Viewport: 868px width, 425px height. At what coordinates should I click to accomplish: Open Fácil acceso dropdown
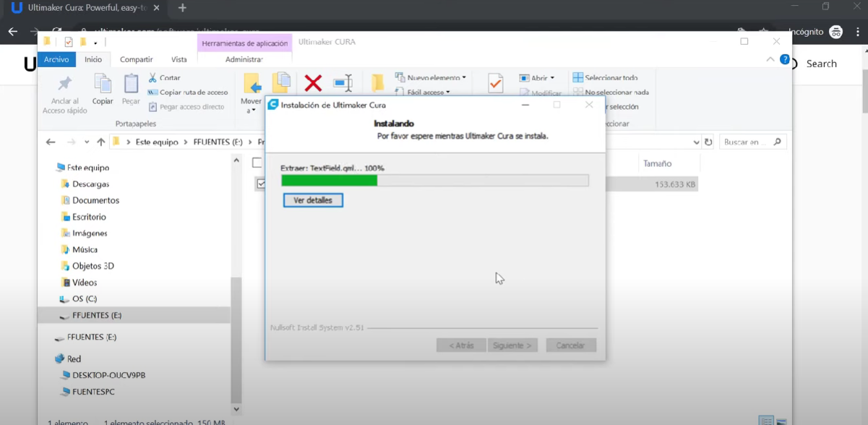(x=424, y=92)
